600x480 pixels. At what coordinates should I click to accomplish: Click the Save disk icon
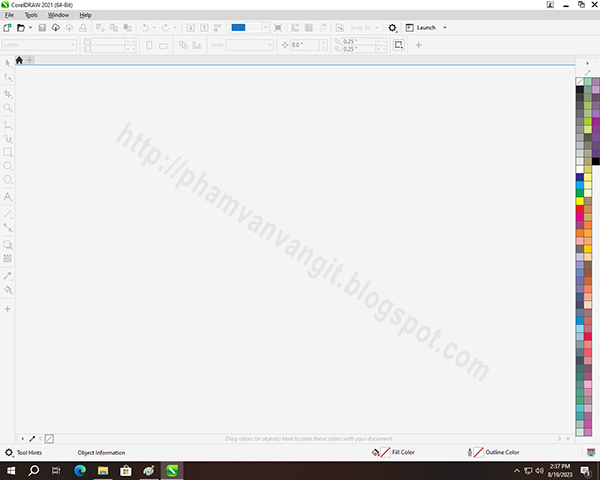tap(42, 28)
